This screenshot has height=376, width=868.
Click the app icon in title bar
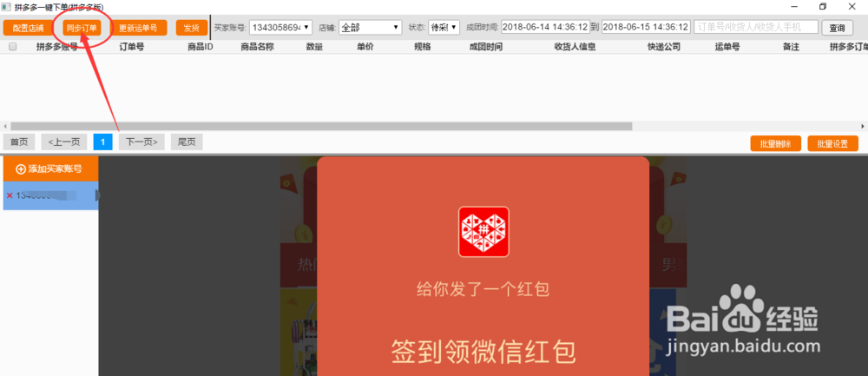pos(6,6)
